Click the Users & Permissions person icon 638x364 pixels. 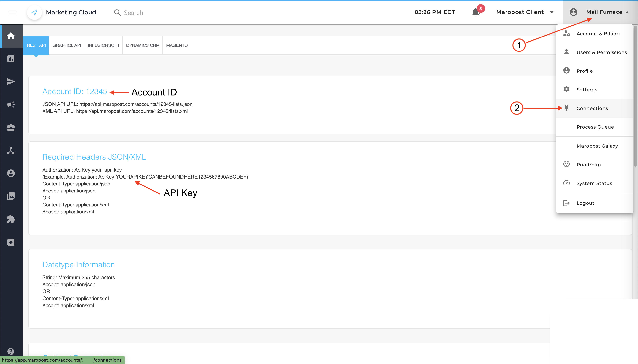tap(567, 52)
